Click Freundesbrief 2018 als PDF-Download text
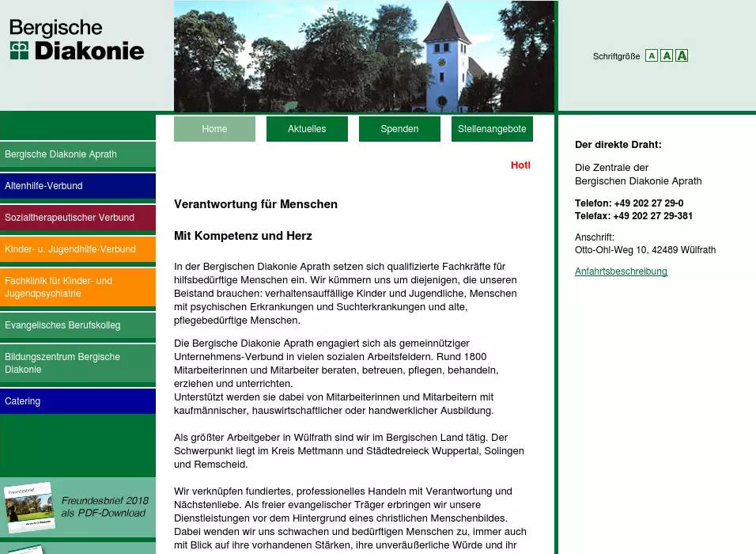The height and width of the screenshot is (554, 756). (x=104, y=507)
